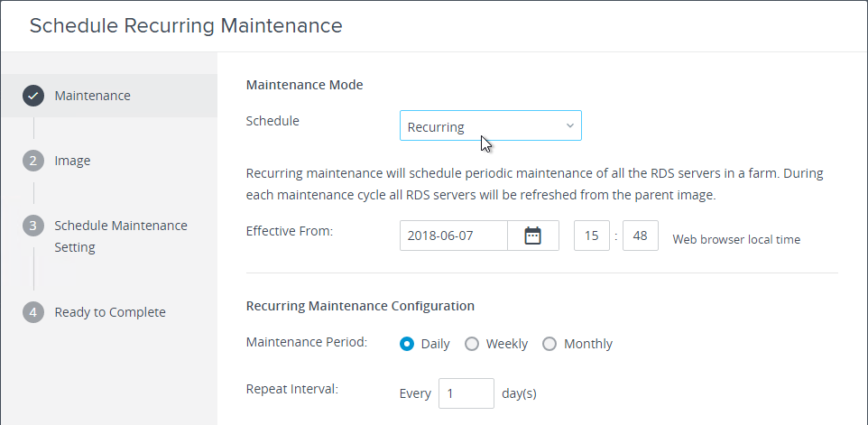868x425 pixels.
Task: Open the Schedule dropdown showing Recurring
Action: click(491, 125)
